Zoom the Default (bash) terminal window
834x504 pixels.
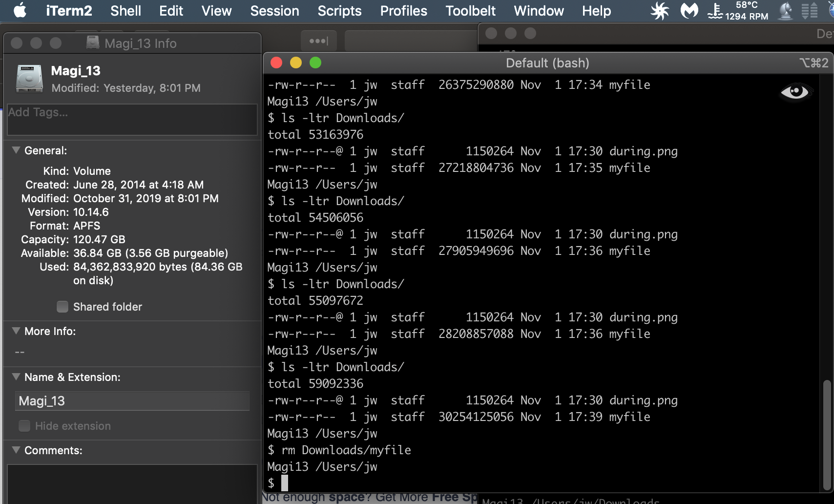[315, 63]
